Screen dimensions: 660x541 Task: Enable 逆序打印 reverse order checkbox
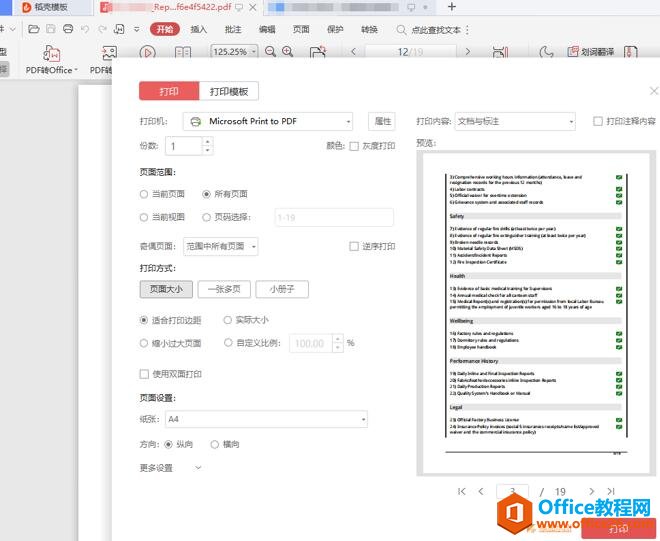(x=354, y=246)
